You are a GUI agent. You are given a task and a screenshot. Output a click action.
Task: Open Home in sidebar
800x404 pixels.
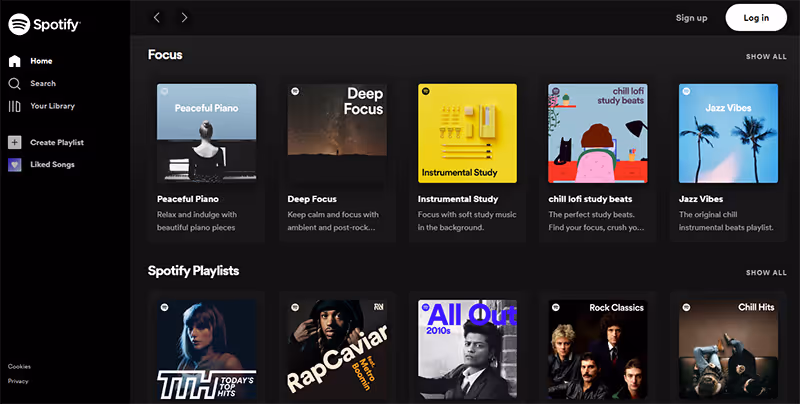(41, 61)
